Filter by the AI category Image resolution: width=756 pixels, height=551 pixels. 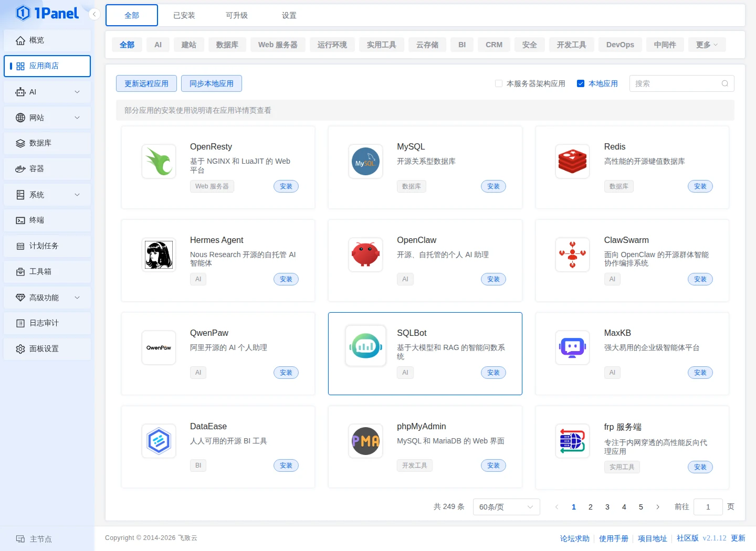pyautogui.click(x=158, y=45)
